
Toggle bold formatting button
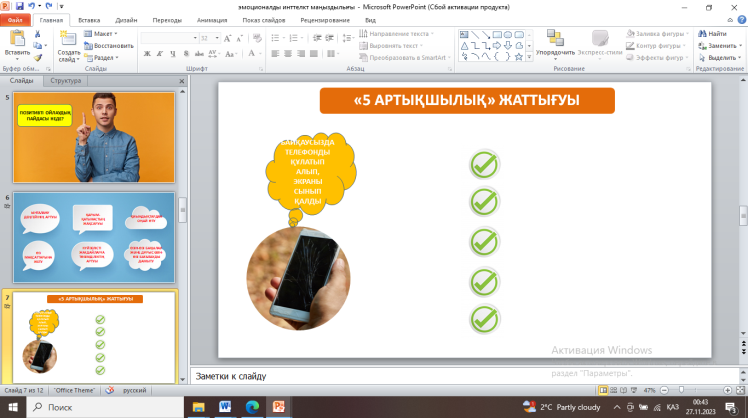146,54
